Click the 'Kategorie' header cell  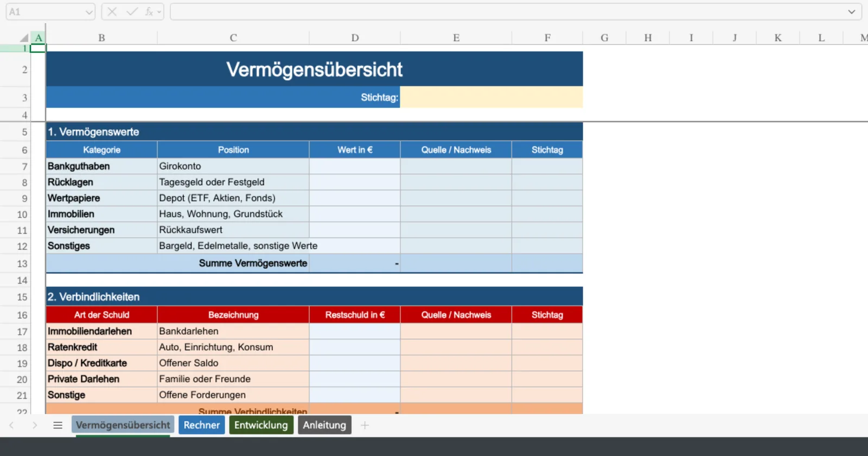tap(102, 150)
